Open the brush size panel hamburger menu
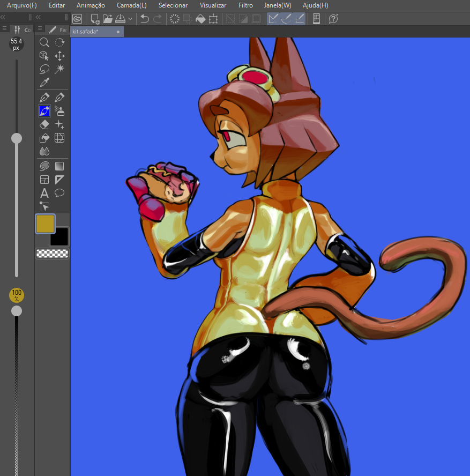The height and width of the screenshot is (476, 470). coord(4,28)
